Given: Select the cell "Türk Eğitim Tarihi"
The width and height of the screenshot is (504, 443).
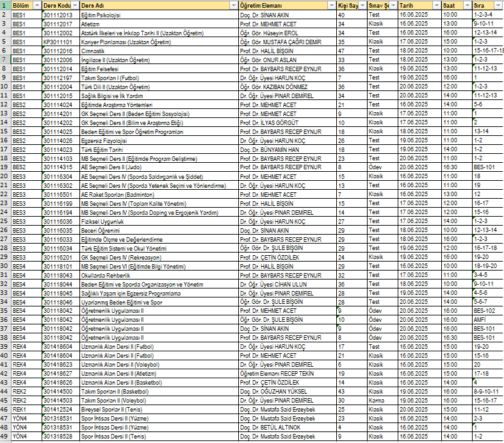Looking at the screenshot, I should [x=159, y=149].
